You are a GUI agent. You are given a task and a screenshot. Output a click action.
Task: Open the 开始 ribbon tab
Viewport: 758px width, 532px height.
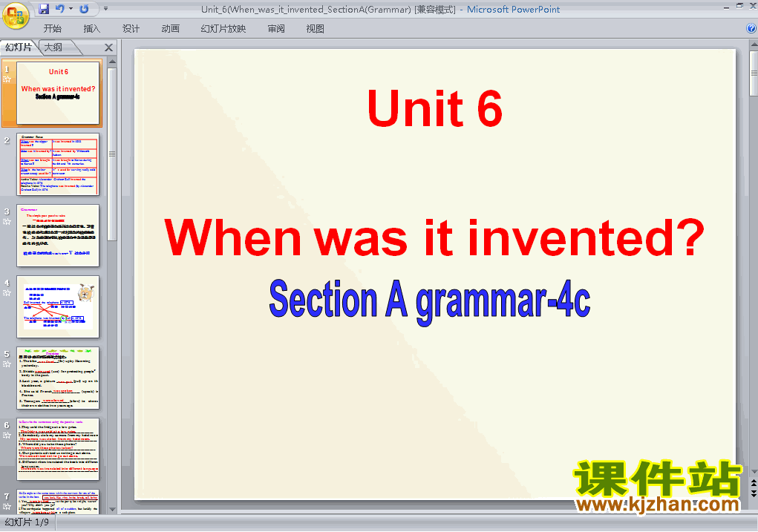pyautogui.click(x=52, y=28)
